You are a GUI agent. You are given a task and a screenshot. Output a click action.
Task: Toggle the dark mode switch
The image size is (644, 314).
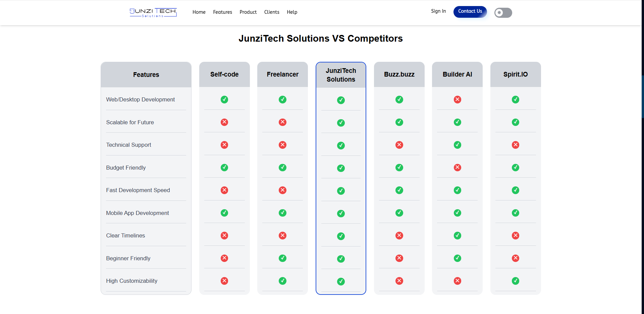[502, 12]
